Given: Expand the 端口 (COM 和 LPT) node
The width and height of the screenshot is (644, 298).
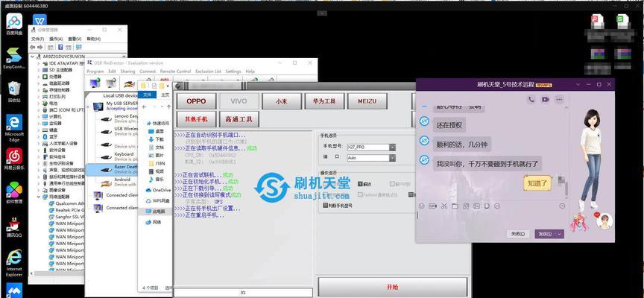Looking at the screenshot, I should click(x=39, y=110).
